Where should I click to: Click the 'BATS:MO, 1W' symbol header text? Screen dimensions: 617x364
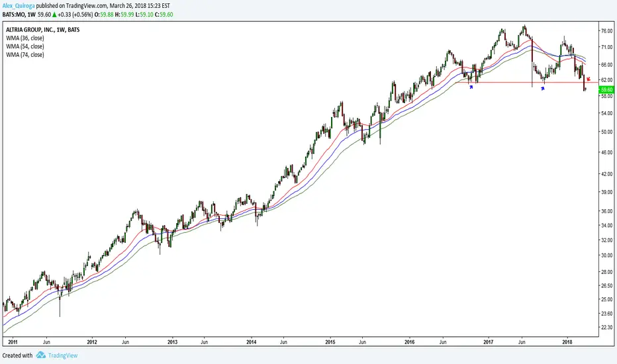pyautogui.click(x=19, y=15)
